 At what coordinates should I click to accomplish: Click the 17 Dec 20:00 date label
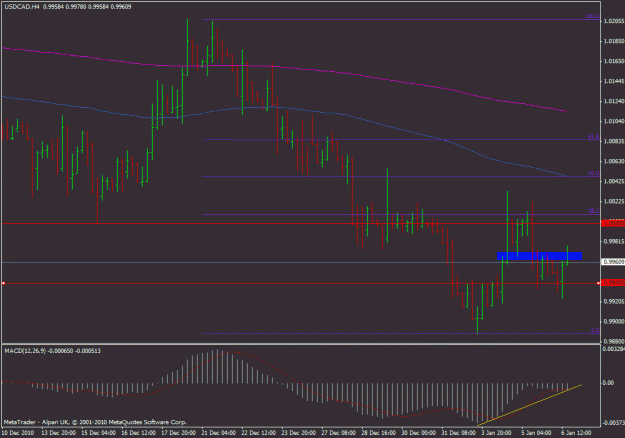click(179, 432)
